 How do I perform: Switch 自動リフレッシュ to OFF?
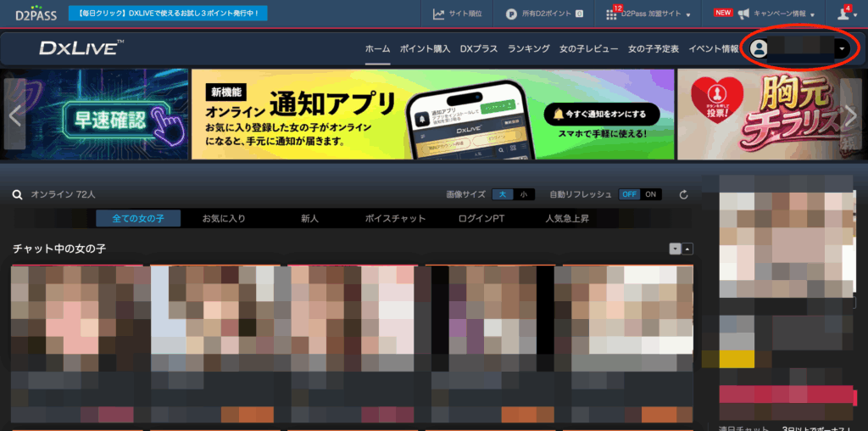click(629, 194)
